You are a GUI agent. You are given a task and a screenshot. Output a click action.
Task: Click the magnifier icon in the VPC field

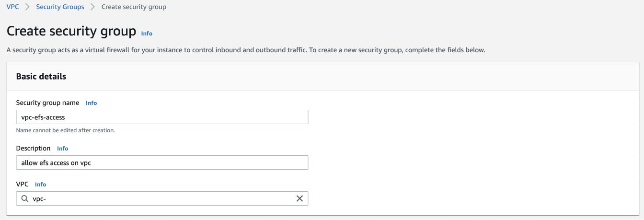tap(25, 198)
